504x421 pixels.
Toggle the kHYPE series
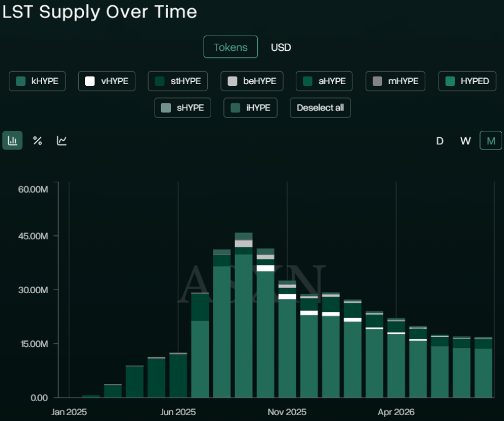coord(37,81)
